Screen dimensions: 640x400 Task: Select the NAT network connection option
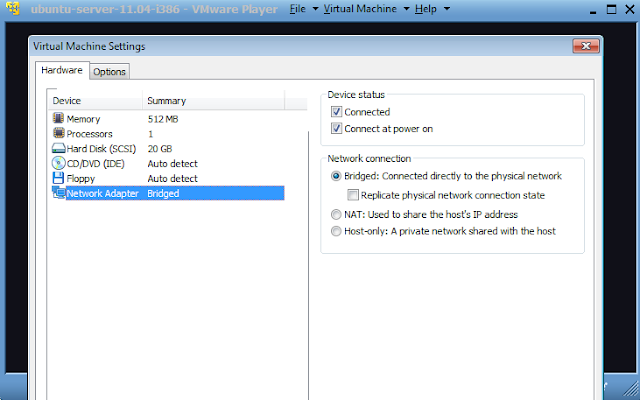(336, 214)
